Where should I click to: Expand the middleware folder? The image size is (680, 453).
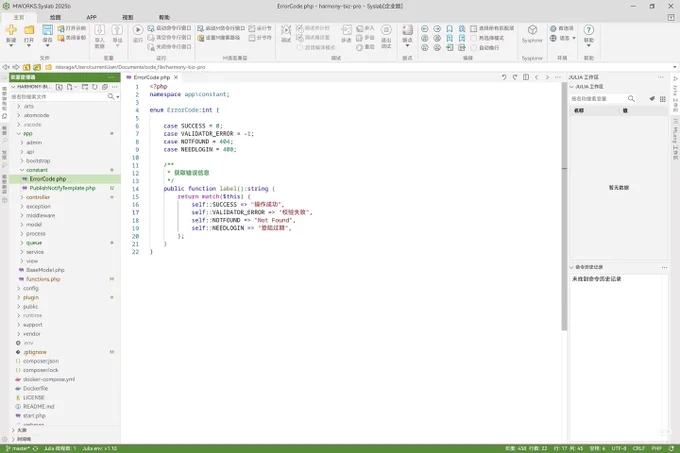[22, 215]
